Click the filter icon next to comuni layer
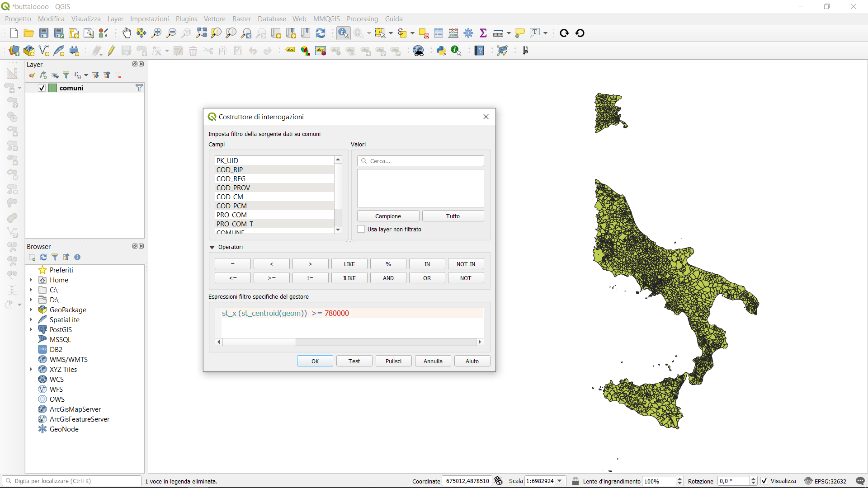 [139, 88]
